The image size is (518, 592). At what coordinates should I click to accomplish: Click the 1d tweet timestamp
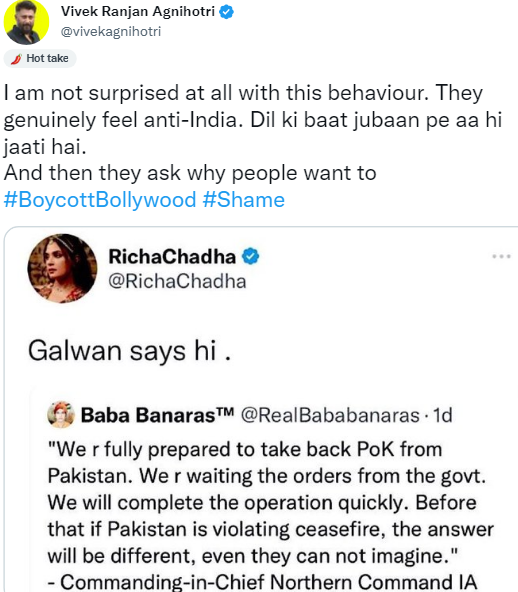pyautogui.click(x=442, y=415)
